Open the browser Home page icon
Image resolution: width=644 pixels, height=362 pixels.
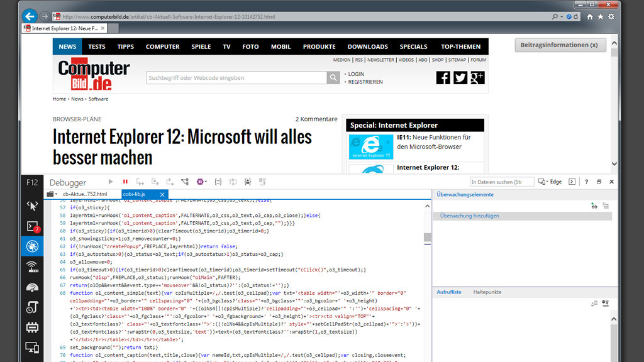tap(590, 16)
